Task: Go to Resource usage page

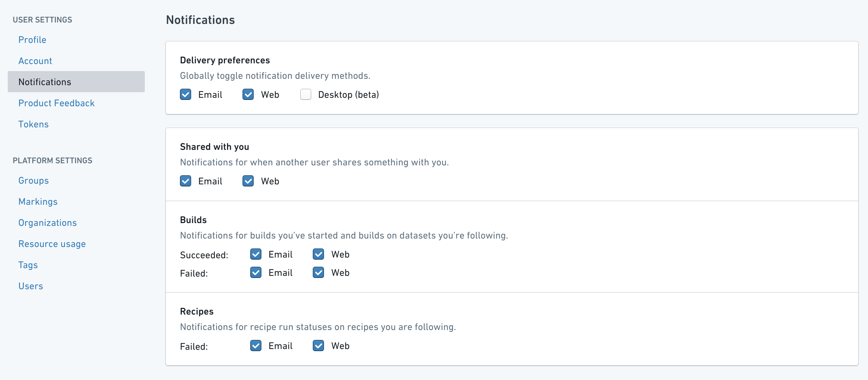Action: point(52,244)
